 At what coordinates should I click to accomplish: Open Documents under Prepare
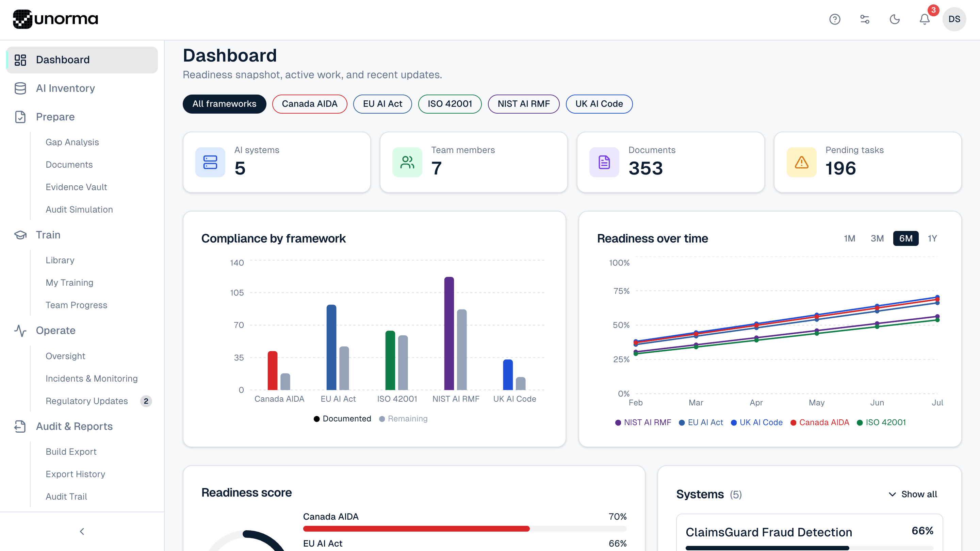[x=69, y=164]
